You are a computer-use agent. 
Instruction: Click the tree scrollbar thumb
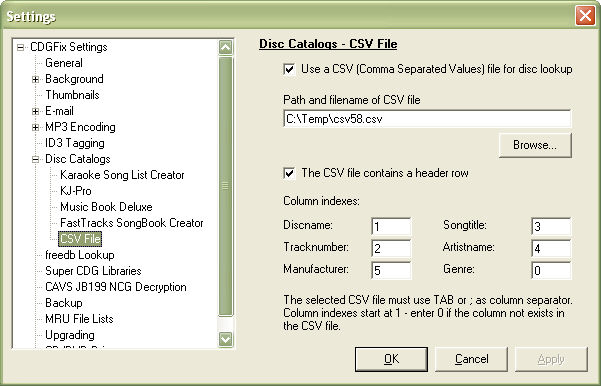[225, 186]
